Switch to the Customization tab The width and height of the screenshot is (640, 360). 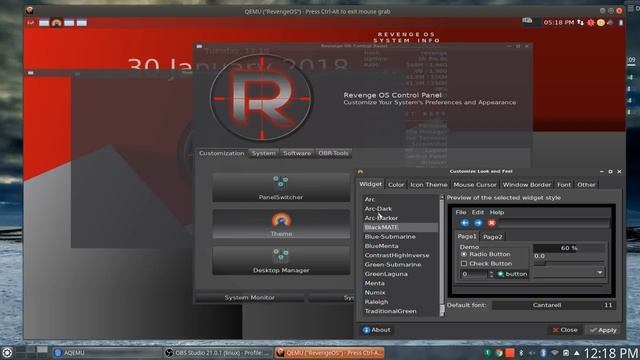click(x=222, y=153)
